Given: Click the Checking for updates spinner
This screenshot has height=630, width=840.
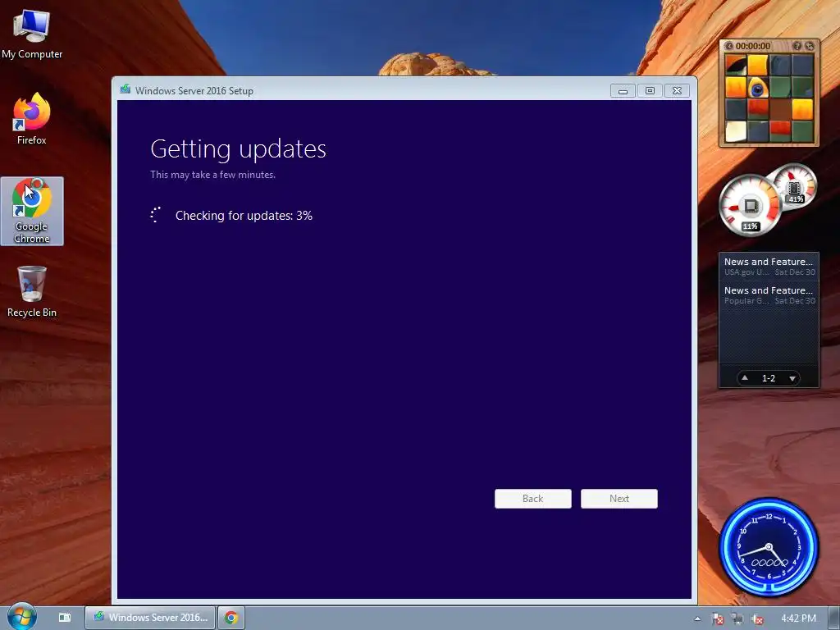Looking at the screenshot, I should coord(156,215).
